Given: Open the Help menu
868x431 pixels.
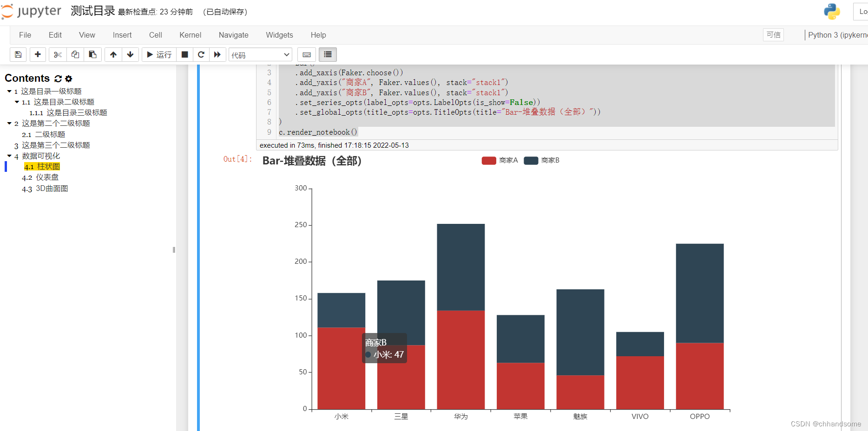Looking at the screenshot, I should [x=318, y=35].
